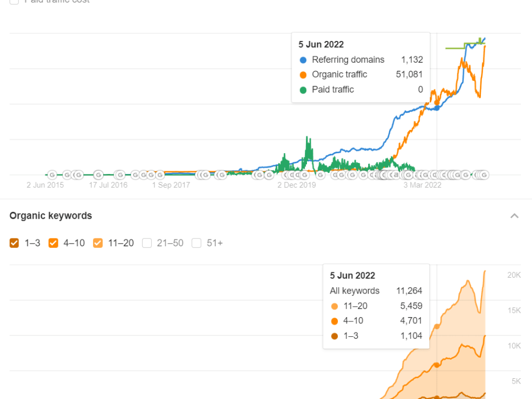Select the highlighted point on the 4–10 keywords area
This screenshot has width=532, height=399.
pos(437,365)
